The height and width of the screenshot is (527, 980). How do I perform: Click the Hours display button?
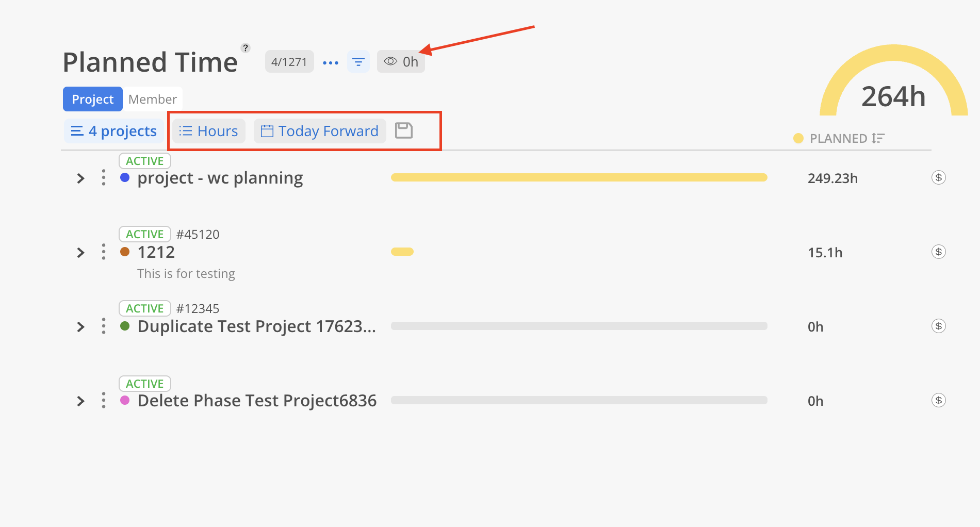[209, 131]
